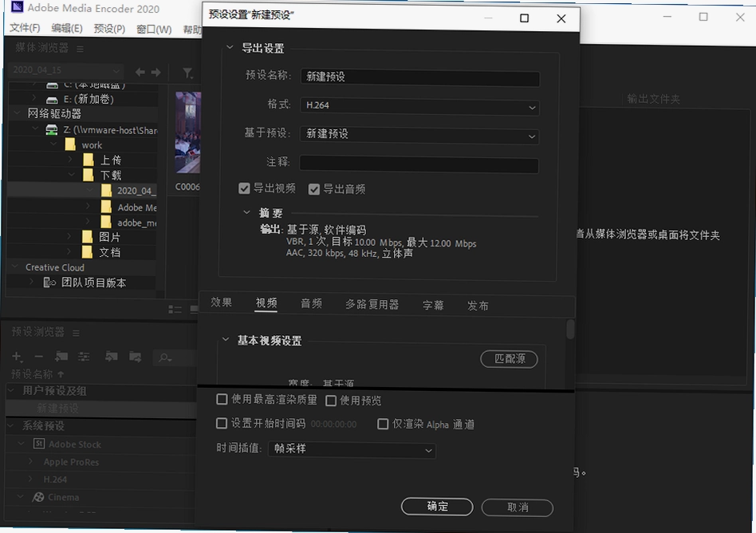The height and width of the screenshot is (533, 756).
Task: Switch to the 字幕 tab
Action: (433, 306)
